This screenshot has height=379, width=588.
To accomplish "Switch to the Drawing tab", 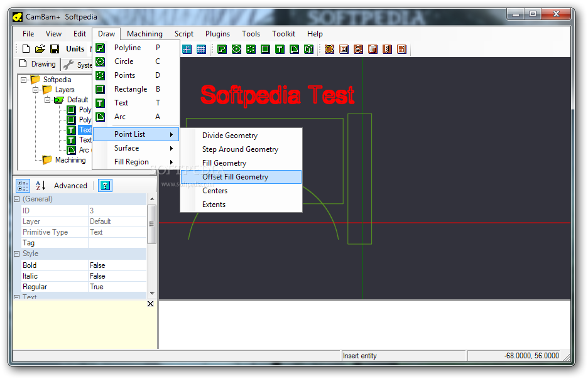I will (38, 64).
